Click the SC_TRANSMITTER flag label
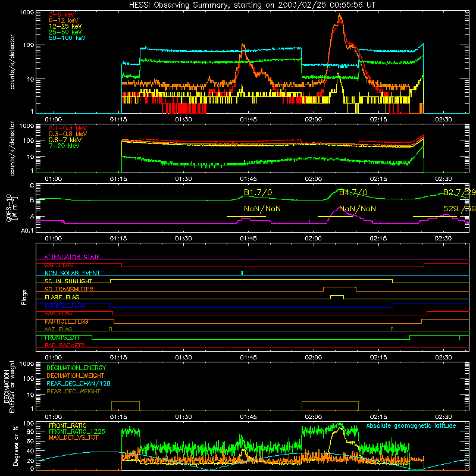476x476 pixels. (68, 289)
